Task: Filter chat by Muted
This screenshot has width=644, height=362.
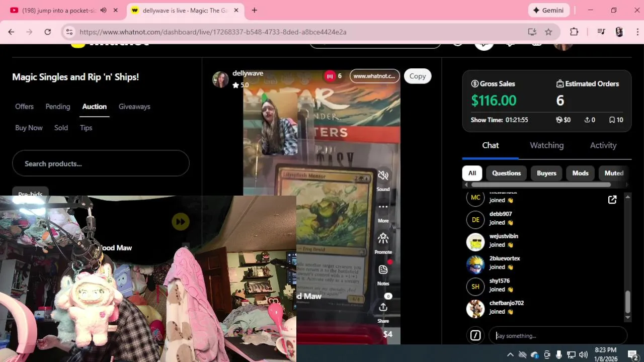Action: pyautogui.click(x=614, y=173)
